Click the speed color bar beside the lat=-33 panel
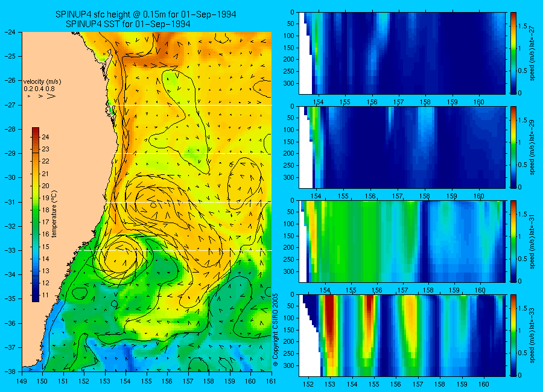 pyautogui.click(x=513, y=335)
